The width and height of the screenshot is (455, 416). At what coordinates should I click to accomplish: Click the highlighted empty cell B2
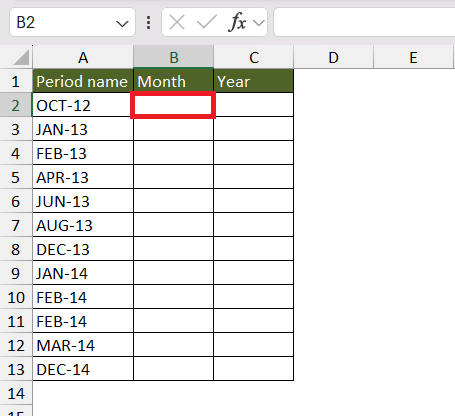pyautogui.click(x=173, y=105)
